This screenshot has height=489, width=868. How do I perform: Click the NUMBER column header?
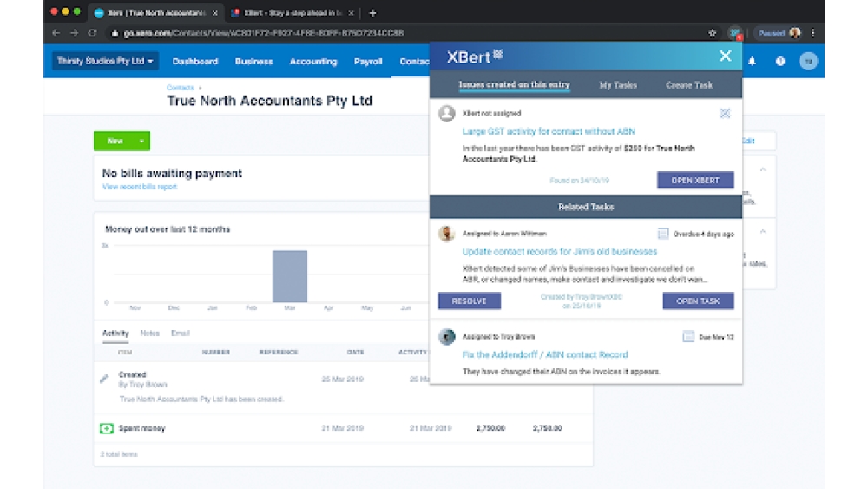tap(216, 353)
